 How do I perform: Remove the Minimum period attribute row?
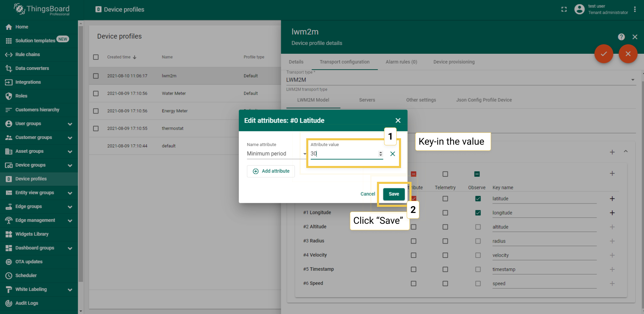click(x=393, y=154)
